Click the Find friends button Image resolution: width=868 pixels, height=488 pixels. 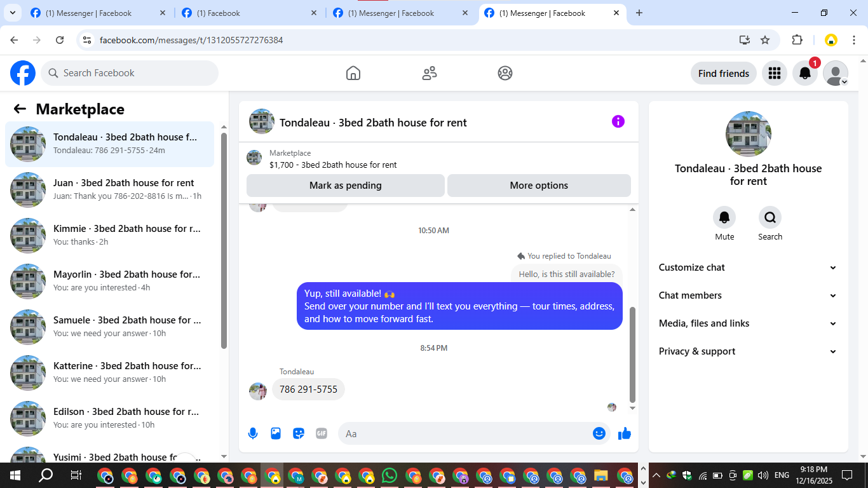point(724,73)
